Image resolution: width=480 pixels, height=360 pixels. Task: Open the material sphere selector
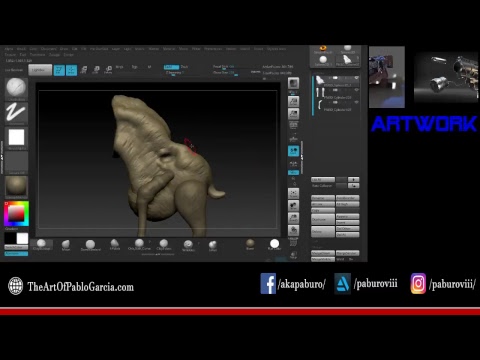click(16, 186)
